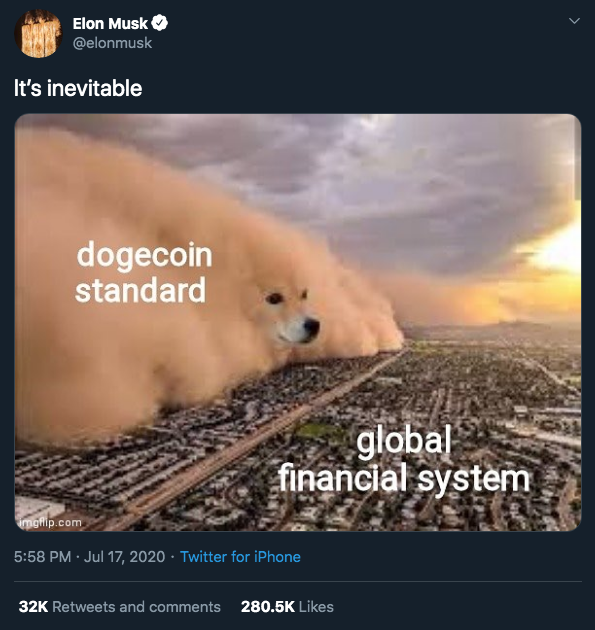Follow the Twitter for iPhone link
This screenshot has width=595, height=630.
click(x=240, y=557)
